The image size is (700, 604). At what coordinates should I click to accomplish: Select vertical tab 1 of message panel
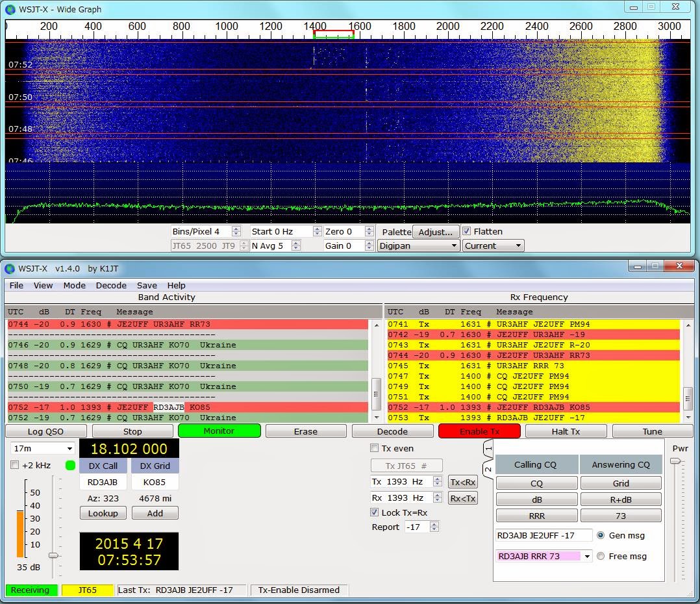click(x=489, y=448)
